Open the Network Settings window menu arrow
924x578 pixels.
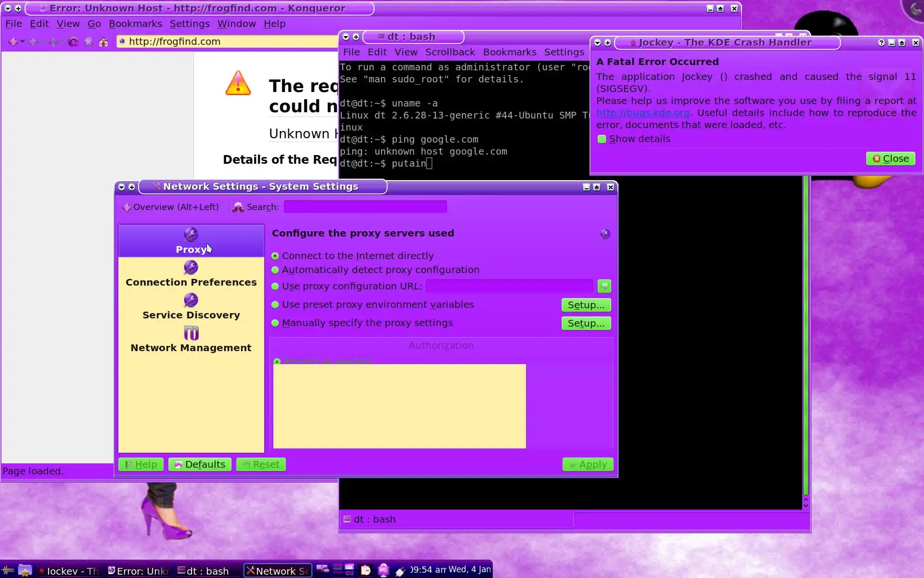122,187
